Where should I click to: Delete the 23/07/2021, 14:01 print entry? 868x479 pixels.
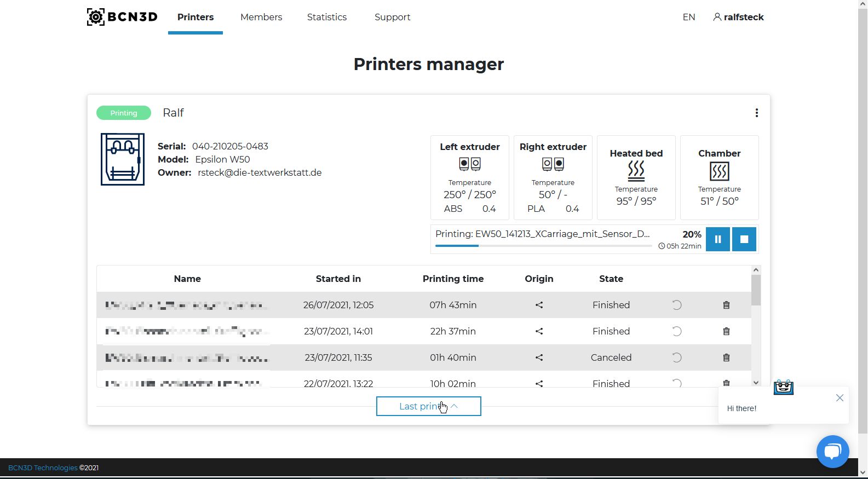pos(726,331)
